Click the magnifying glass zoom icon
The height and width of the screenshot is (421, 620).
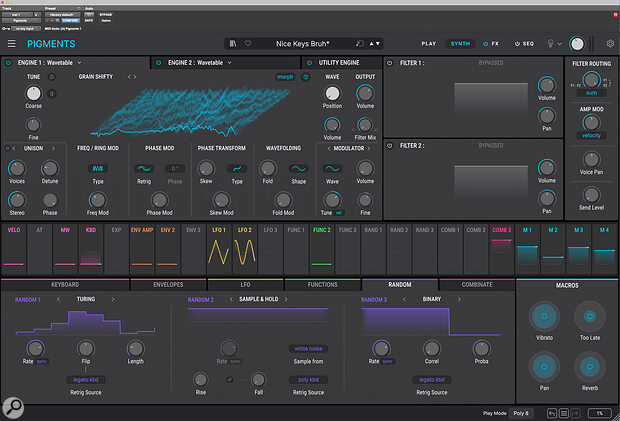(13, 407)
